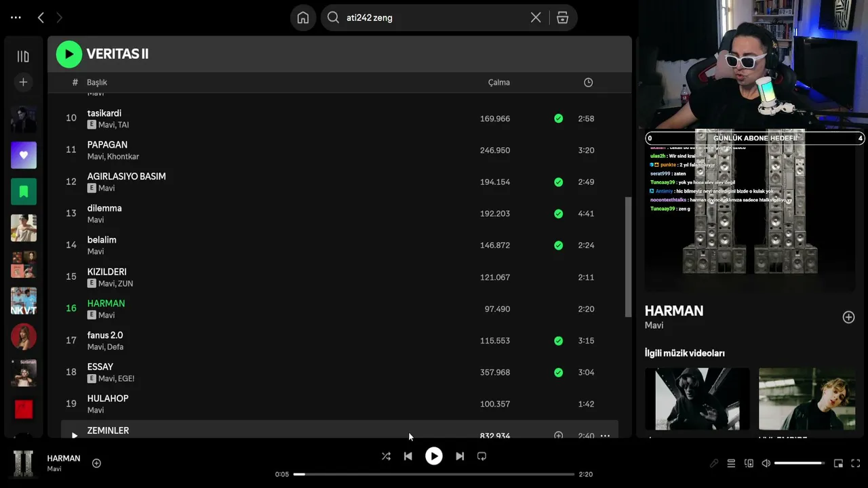Screen dimensions: 868x488
Task: Toggle repeat mode
Action: (481, 456)
